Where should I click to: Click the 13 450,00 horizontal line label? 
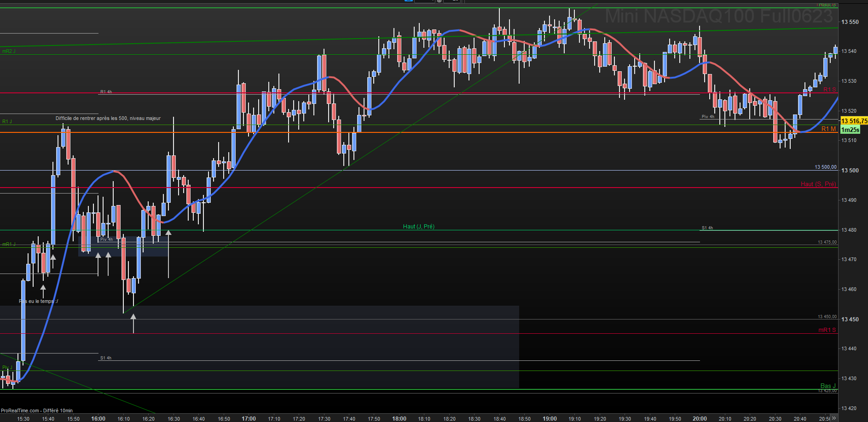click(827, 317)
